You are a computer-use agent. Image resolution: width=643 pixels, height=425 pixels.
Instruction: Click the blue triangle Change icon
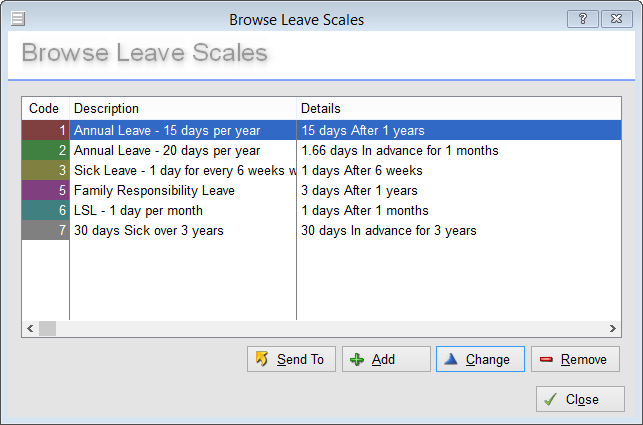pos(451,359)
